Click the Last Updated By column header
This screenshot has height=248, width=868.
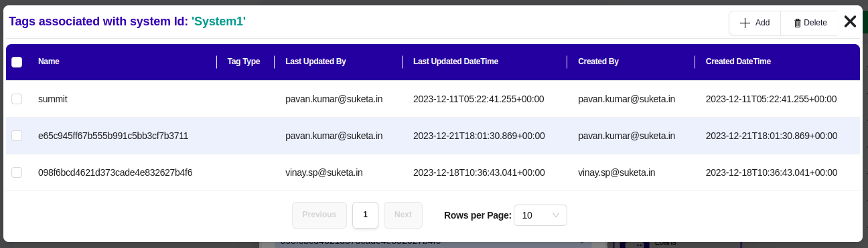[315, 61]
